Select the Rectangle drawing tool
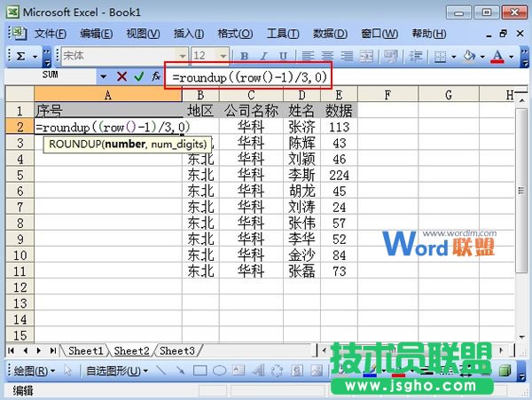Viewport: 532px width, 400px height. point(199,371)
